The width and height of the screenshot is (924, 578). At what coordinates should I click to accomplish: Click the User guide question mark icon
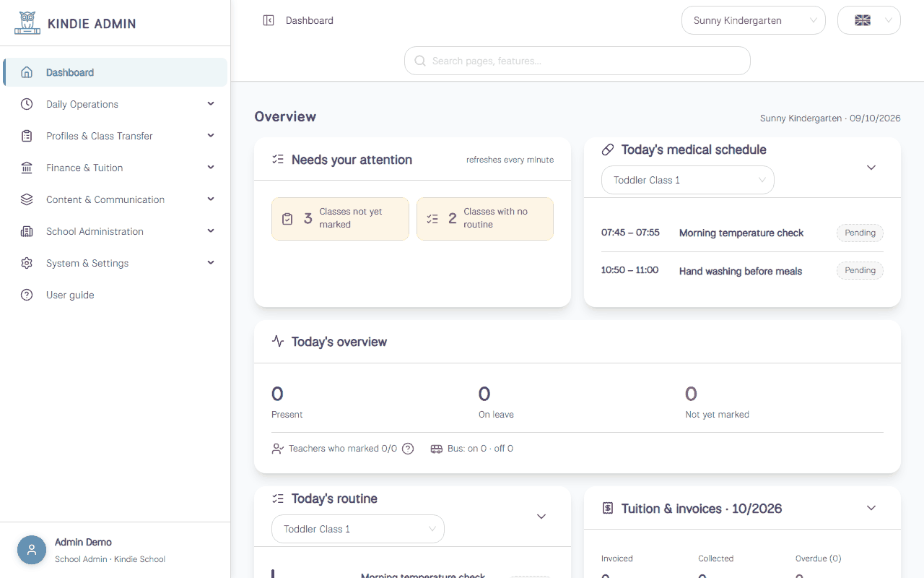tap(27, 295)
